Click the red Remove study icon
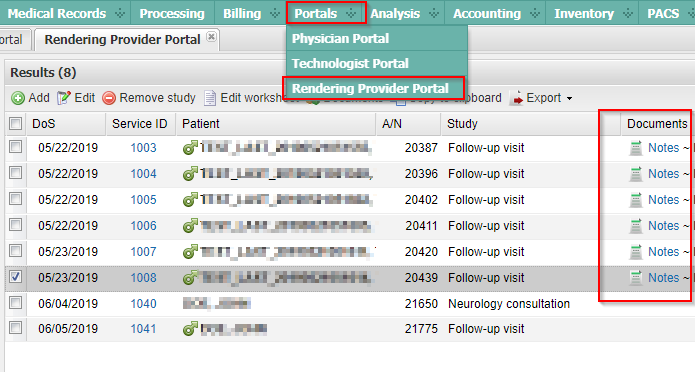The image size is (695, 372). tap(109, 98)
